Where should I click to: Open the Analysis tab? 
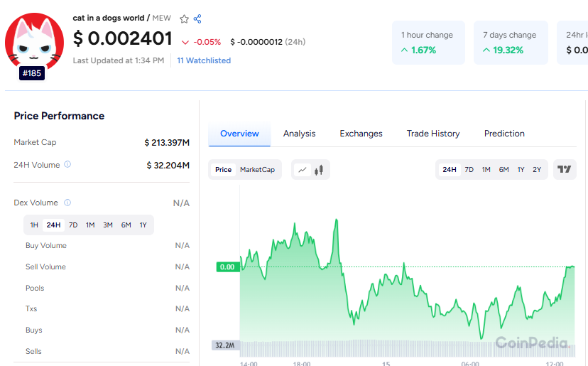(299, 134)
